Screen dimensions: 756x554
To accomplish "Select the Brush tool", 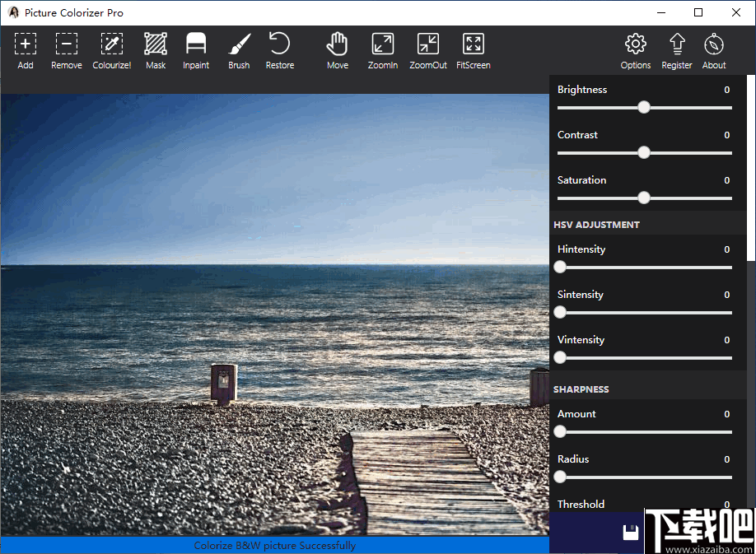I will pyautogui.click(x=238, y=49).
